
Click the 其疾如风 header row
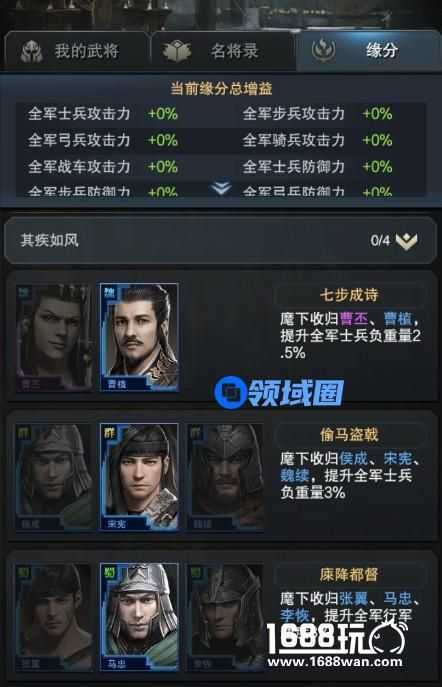coord(220,240)
